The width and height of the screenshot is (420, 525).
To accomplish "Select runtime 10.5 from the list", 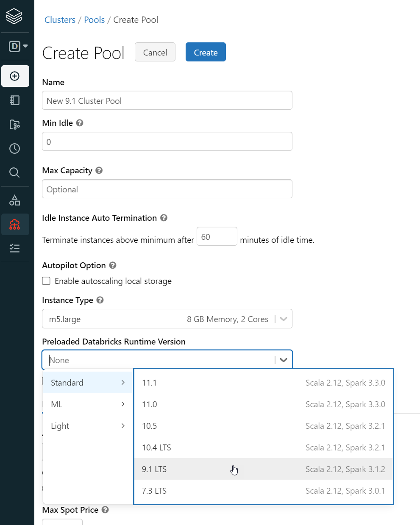I will click(264, 426).
